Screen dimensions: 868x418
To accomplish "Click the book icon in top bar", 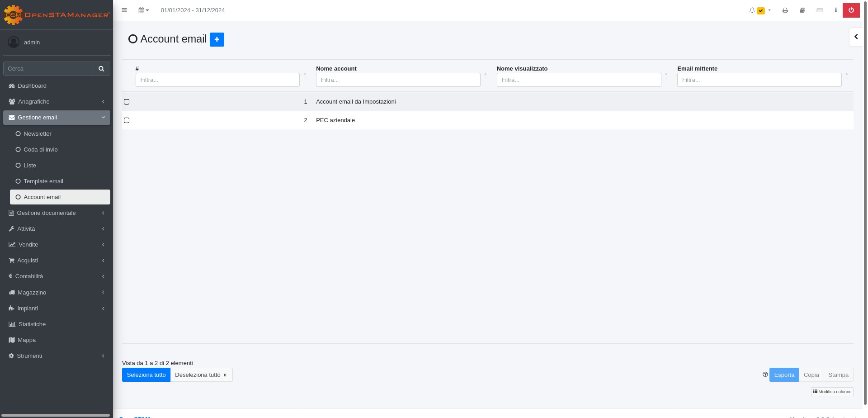I will (802, 10).
